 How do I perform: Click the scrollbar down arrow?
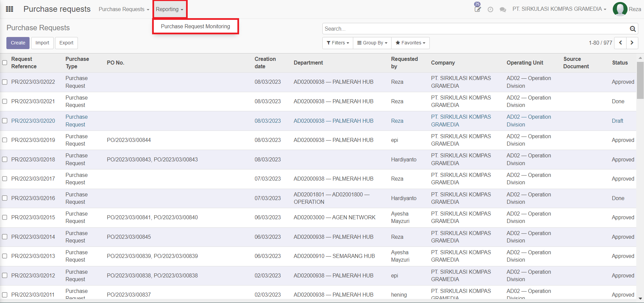(640, 298)
